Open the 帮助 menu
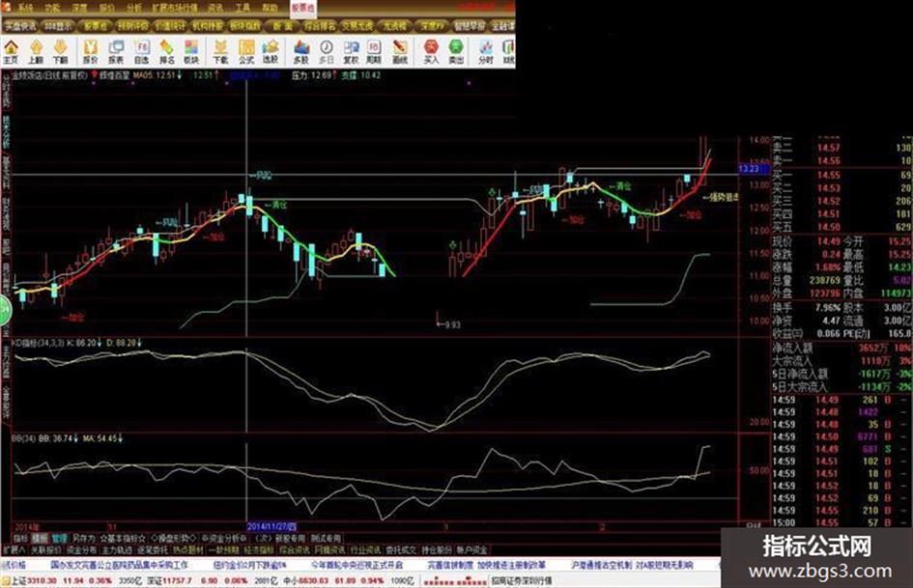Screen dimensions: 913x588 [x=269, y=8]
